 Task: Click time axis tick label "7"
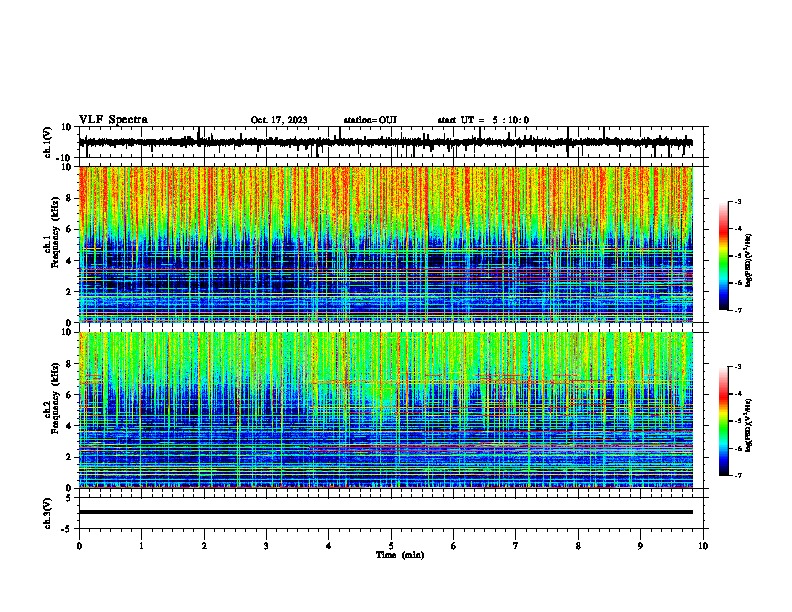pos(516,546)
